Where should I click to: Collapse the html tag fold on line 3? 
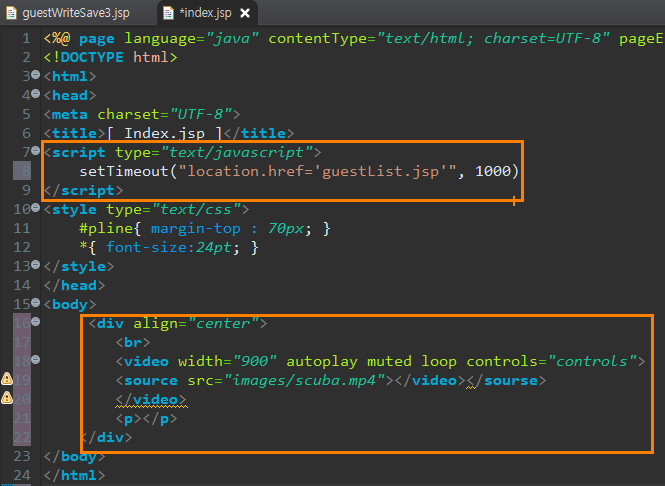coord(36,75)
